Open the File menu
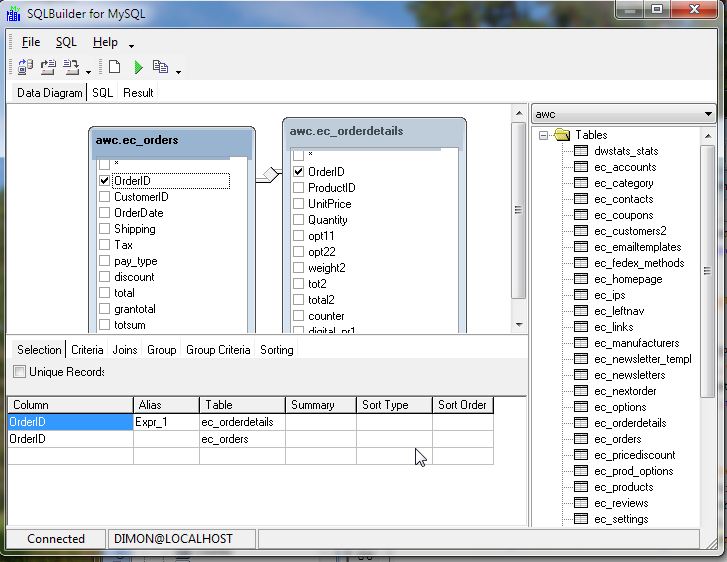 pyautogui.click(x=31, y=42)
